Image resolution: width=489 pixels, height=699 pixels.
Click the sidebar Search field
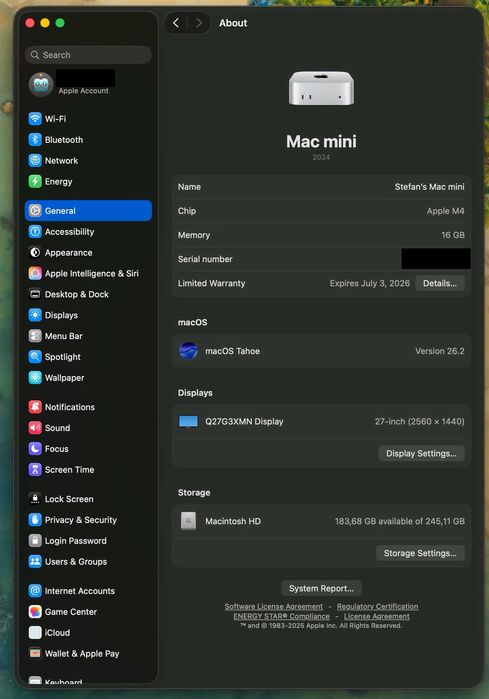pyautogui.click(x=88, y=55)
